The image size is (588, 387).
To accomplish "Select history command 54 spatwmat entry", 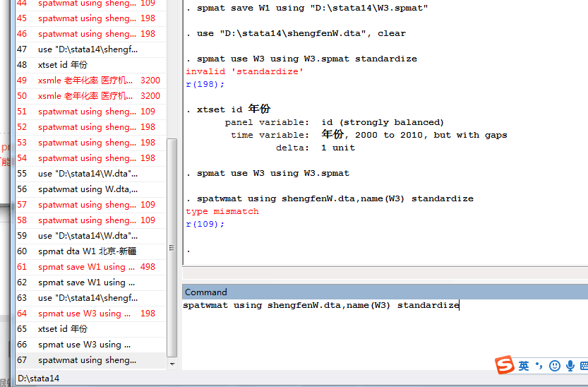I will 91,158.
